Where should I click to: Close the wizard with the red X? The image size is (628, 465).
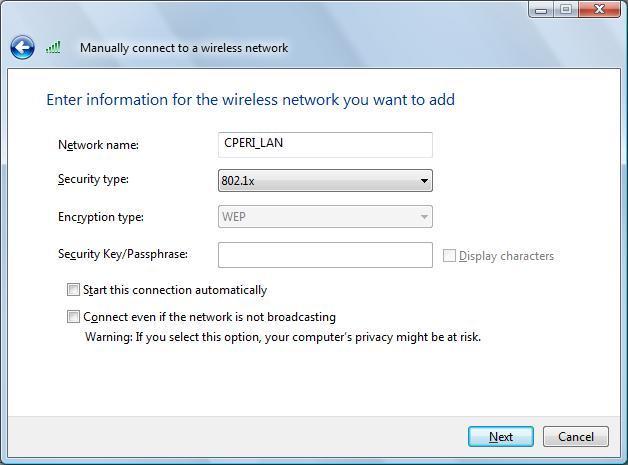[x=599, y=9]
